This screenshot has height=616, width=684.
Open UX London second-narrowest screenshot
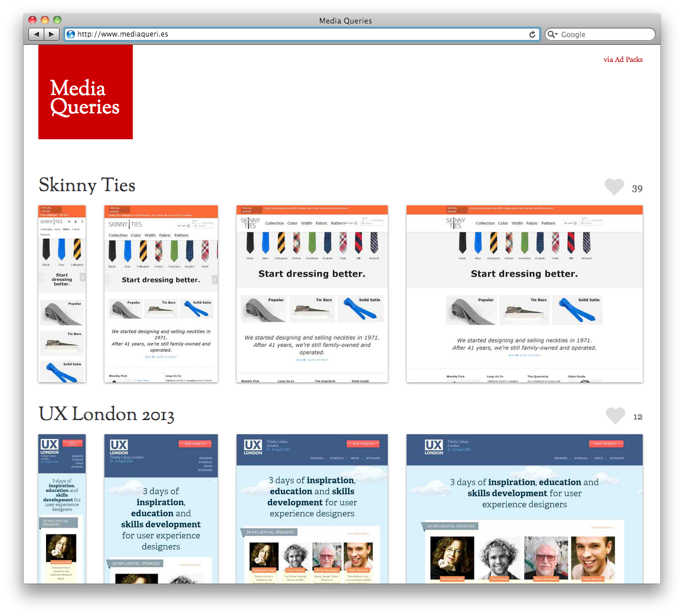pos(161,509)
